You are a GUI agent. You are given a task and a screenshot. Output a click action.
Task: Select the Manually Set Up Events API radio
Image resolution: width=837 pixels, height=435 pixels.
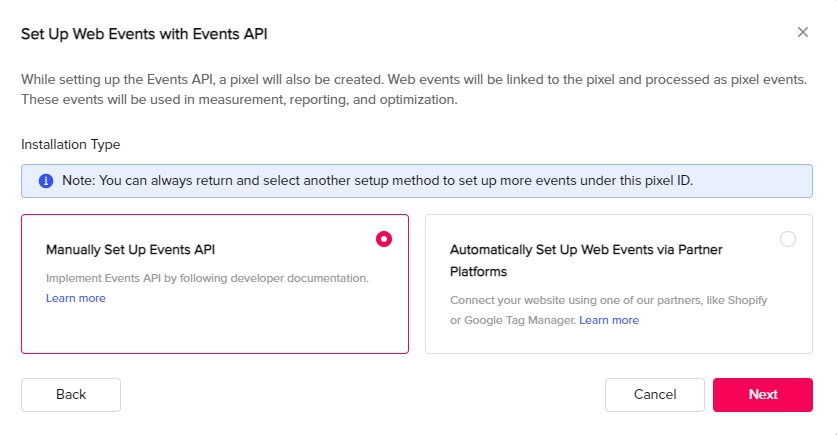point(383,239)
